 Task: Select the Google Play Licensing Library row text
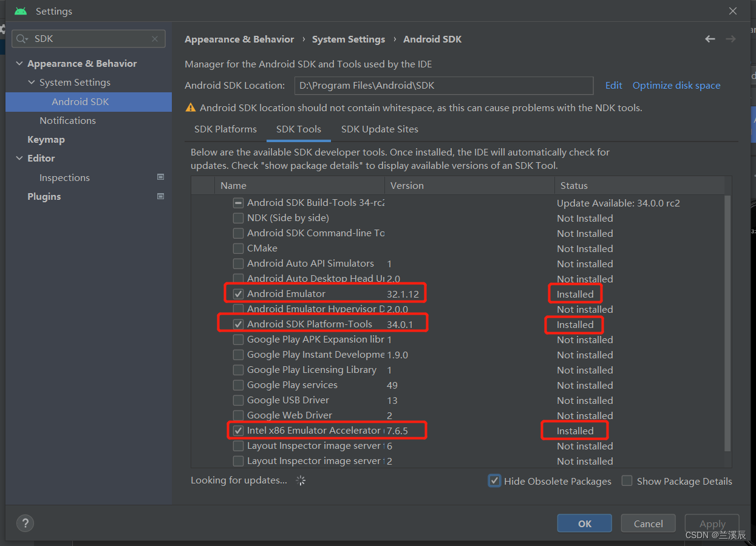(x=312, y=370)
